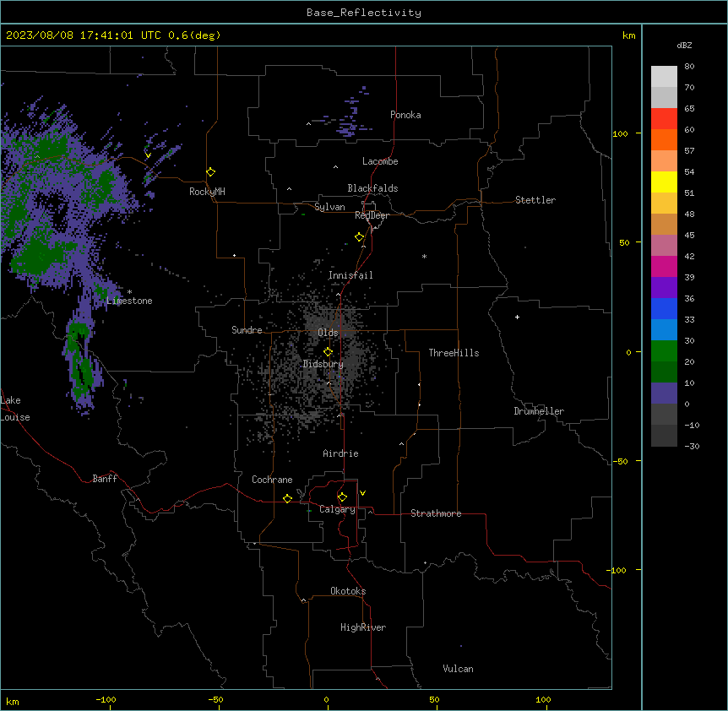
Task: Click the Sylvan label on map
Action: tap(329, 207)
